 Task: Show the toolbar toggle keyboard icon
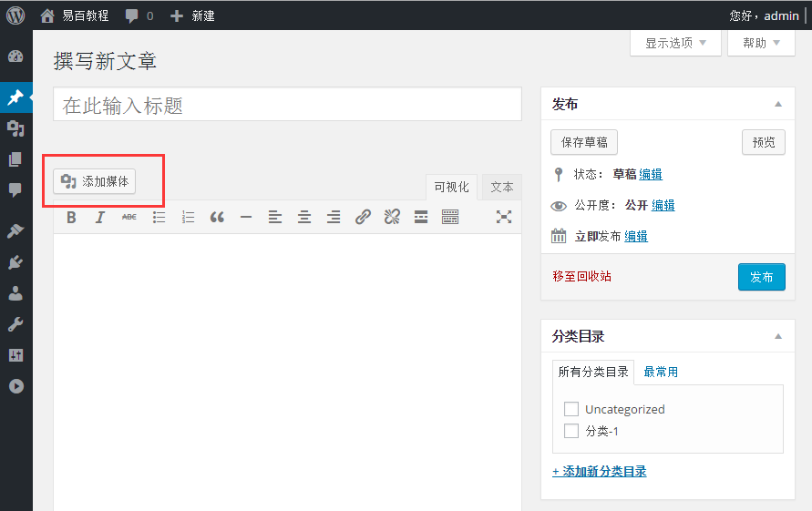tap(450, 217)
